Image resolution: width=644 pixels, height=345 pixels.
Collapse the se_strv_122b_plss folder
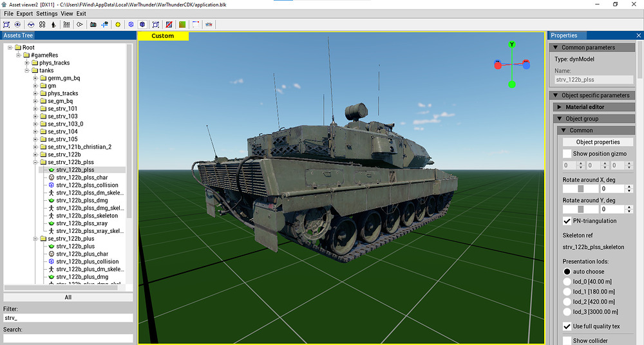[x=35, y=162]
